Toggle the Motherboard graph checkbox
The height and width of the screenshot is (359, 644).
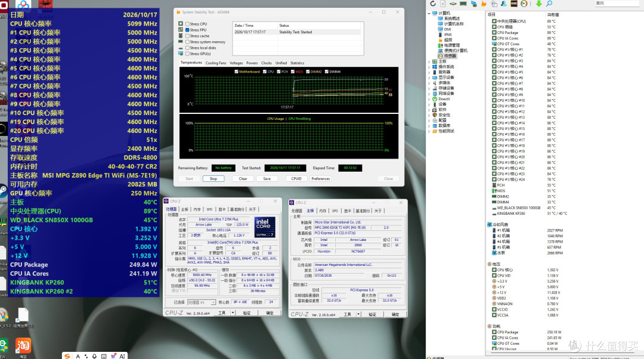point(236,72)
